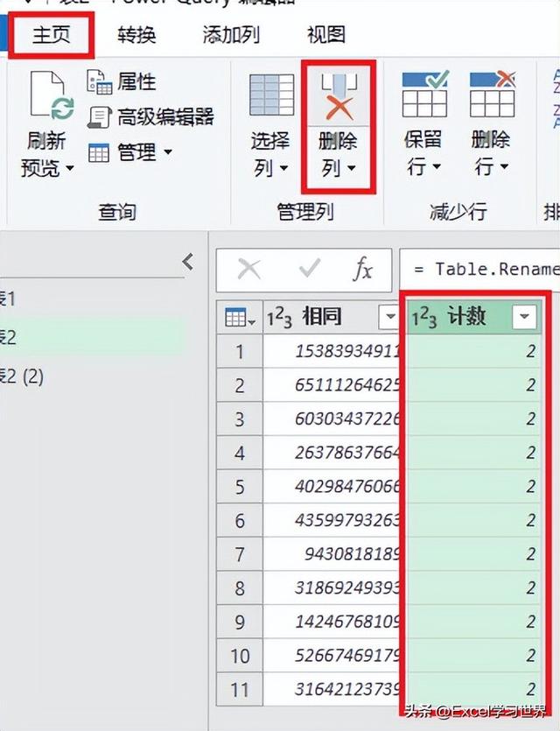560x731 pixels.
Task: Click into the Table.Rename formula bar
Action: pyautogui.click(x=479, y=270)
